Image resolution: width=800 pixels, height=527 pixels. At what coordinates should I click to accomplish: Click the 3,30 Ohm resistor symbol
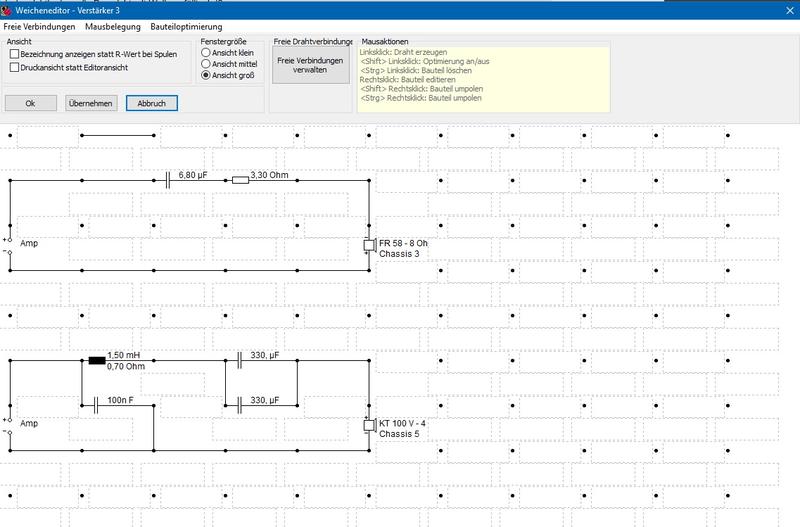pyautogui.click(x=240, y=180)
